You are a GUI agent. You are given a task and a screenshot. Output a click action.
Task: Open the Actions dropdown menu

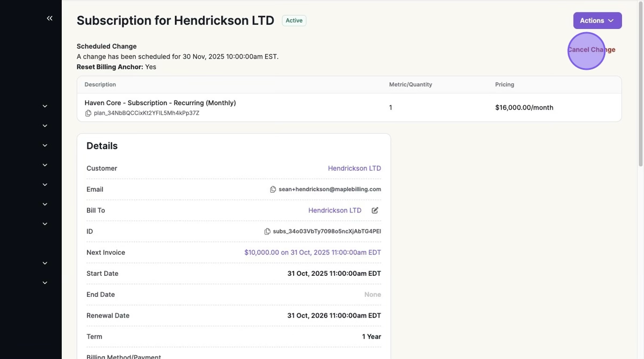tap(597, 20)
